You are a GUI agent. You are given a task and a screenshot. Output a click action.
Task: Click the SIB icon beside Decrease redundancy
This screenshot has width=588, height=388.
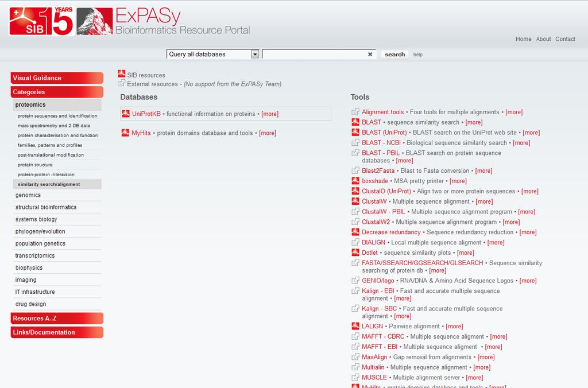point(355,232)
